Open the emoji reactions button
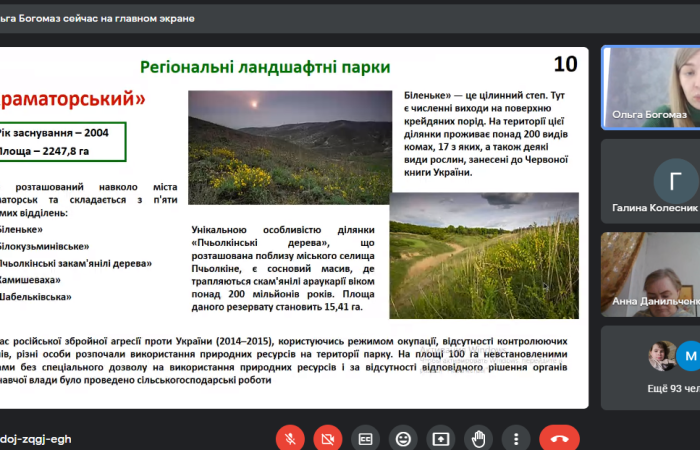The height and width of the screenshot is (450, 700). pyautogui.click(x=403, y=438)
